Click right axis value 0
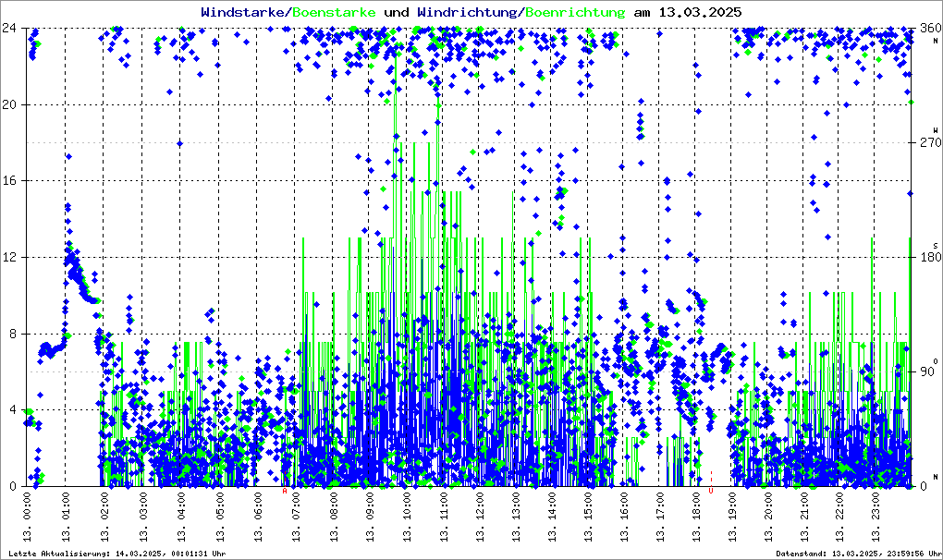The height and width of the screenshot is (560, 943). (x=924, y=487)
